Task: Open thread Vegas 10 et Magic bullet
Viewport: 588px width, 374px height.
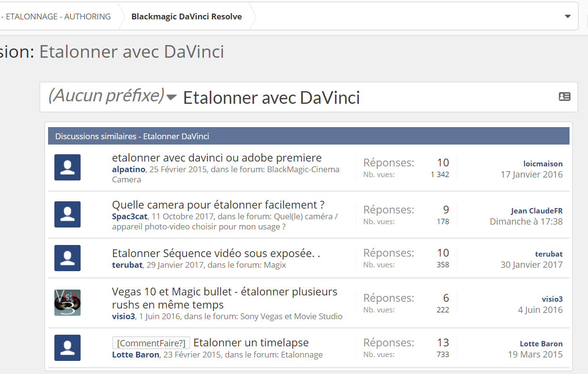Action: point(225,298)
